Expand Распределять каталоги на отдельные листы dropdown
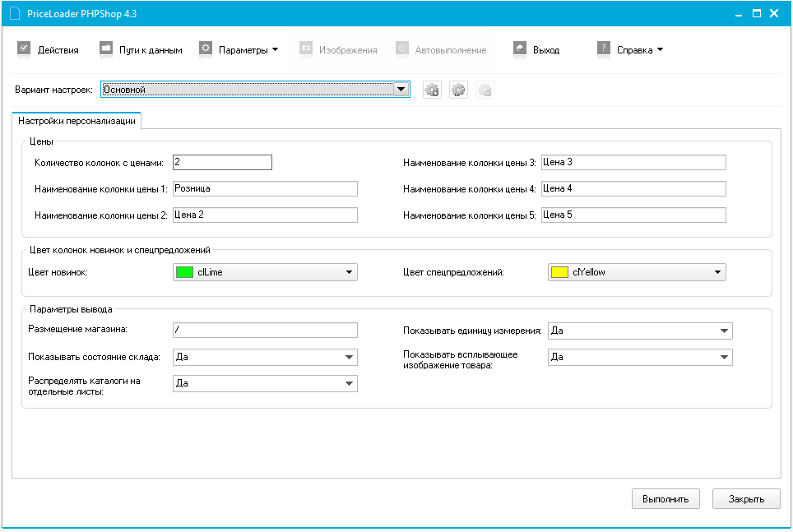This screenshot has height=532, width=793. (x=265, y=383)
